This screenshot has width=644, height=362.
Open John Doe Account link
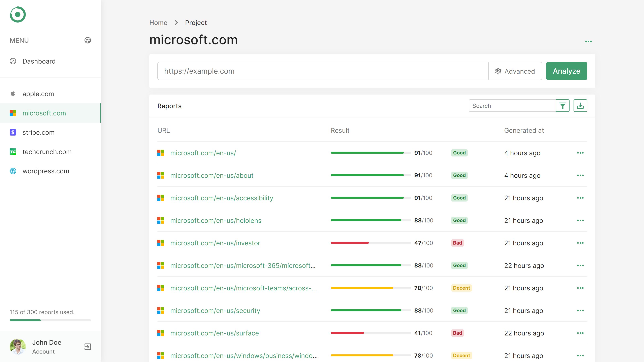point(47,347)
